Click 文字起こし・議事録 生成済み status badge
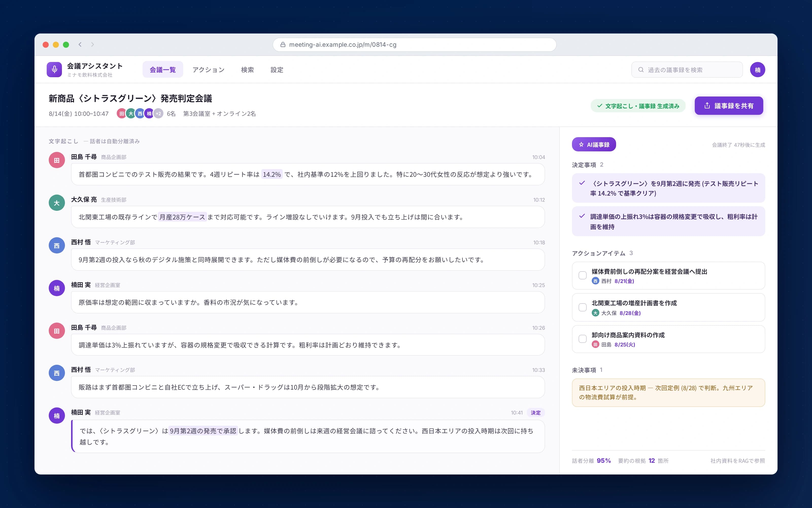This screenshot has height=508, width=812. (638, 106)
